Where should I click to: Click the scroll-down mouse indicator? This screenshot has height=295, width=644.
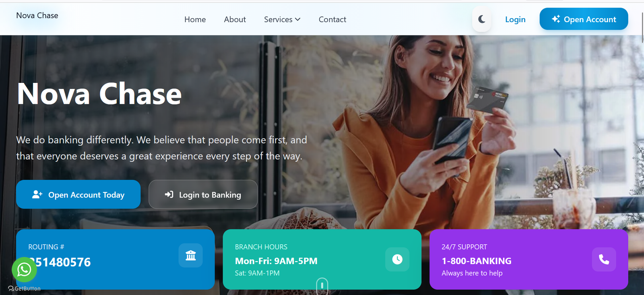(x=322, y=286)
